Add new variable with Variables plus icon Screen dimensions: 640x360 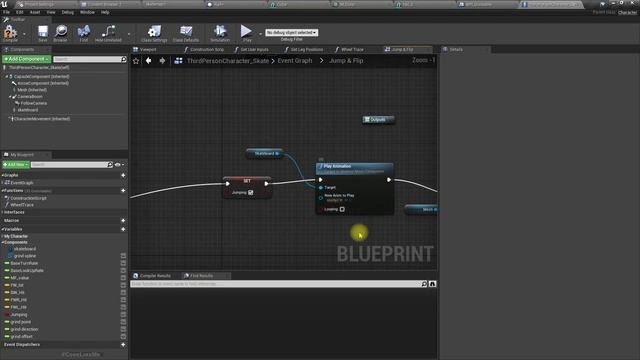(x=123, y=229)
